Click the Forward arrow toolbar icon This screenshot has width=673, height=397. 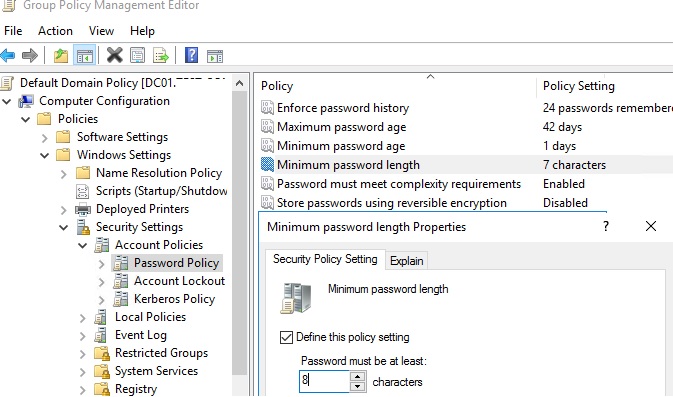30,55
